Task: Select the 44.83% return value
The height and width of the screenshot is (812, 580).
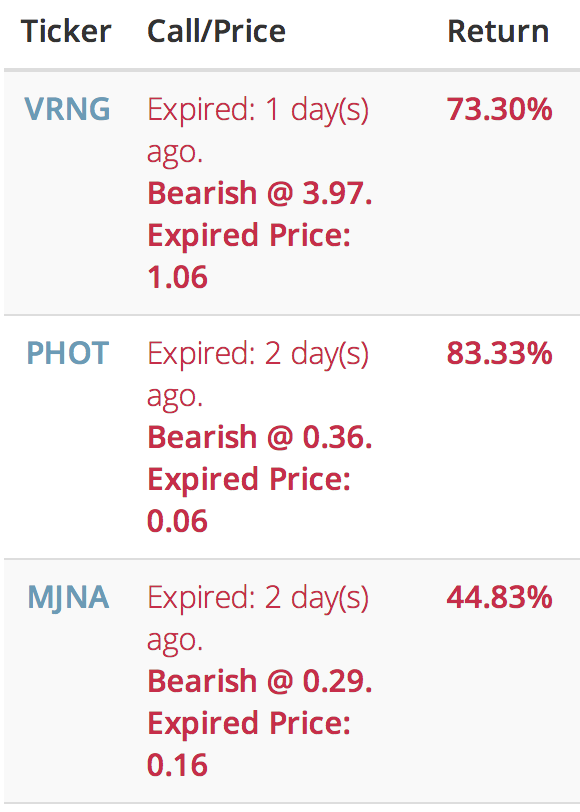Action: pos(500,597)
